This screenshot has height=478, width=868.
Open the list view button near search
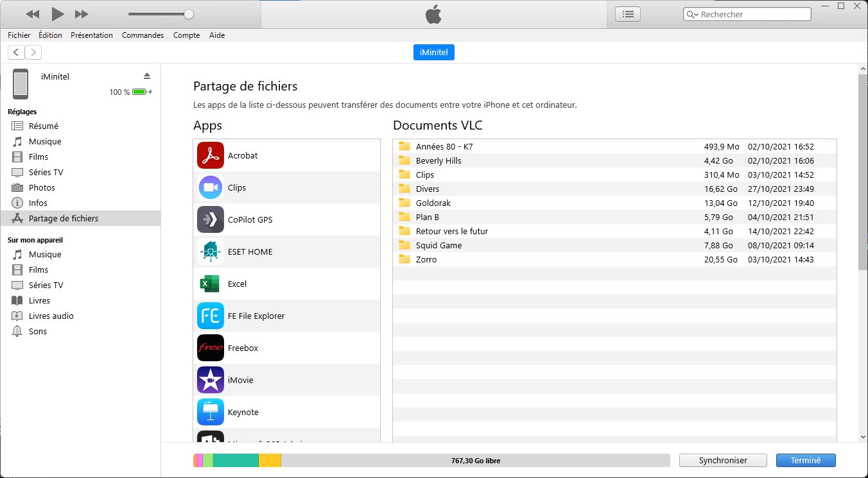(628, 13)
